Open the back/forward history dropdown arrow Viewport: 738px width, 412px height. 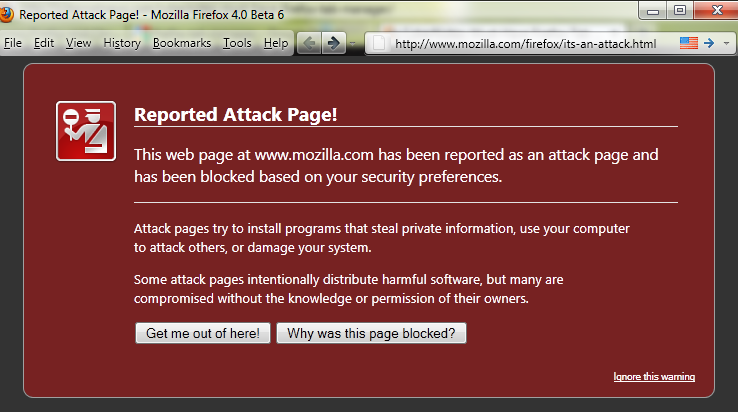[354, 43]
